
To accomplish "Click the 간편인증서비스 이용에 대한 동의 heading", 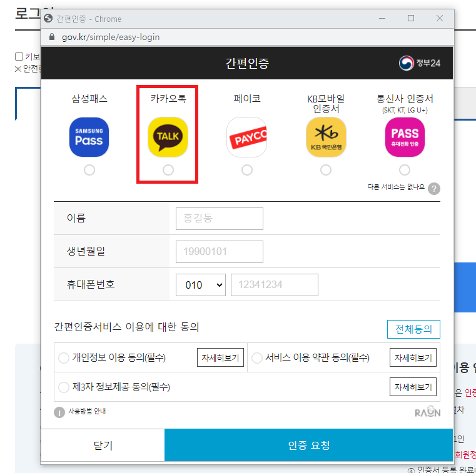I will (x=126, y=327).
